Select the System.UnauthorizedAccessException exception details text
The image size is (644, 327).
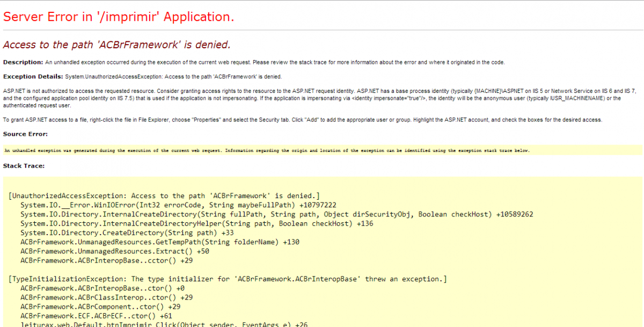point(173,77)
